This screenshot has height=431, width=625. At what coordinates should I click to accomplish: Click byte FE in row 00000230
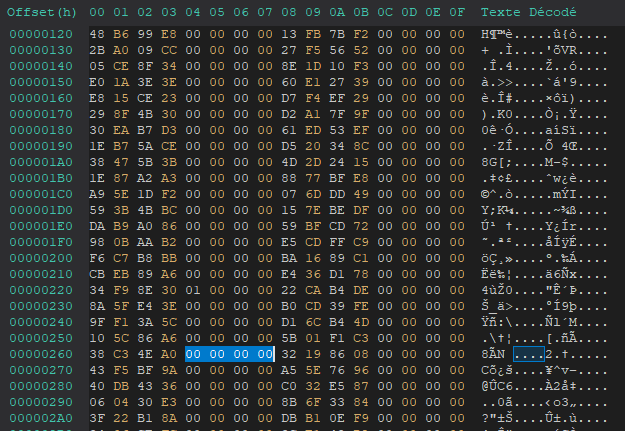[361, 306]
